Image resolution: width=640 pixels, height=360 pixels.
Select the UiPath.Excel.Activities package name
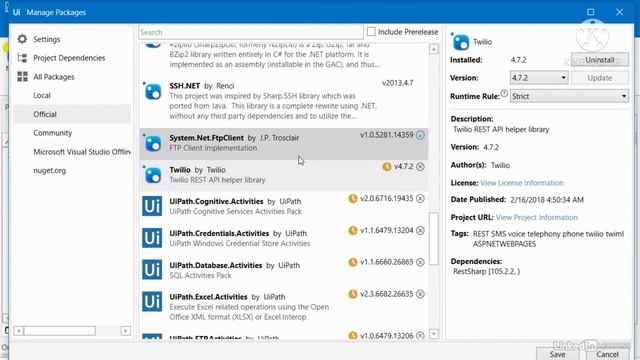click(x=208, y=297)
